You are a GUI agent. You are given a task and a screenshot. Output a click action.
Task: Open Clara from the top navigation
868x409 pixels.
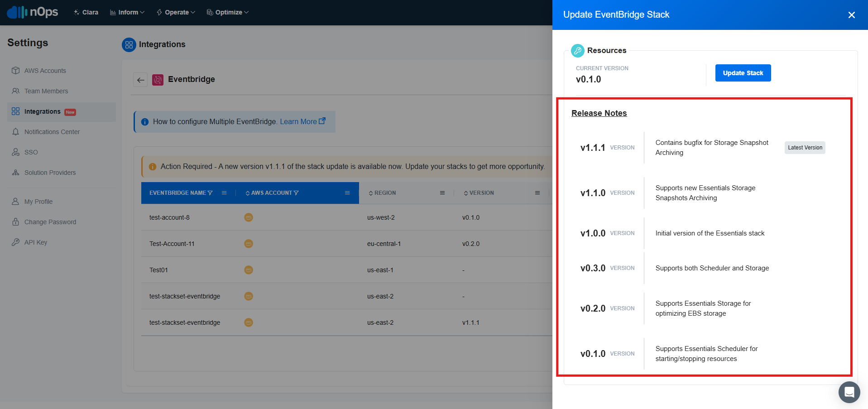click(86, 12)
